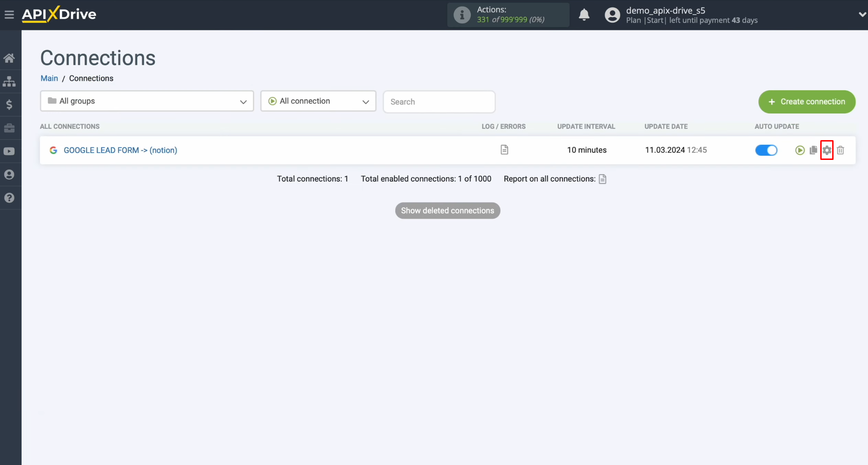Open the briefcase section in the sidebar

pos(10,128)
